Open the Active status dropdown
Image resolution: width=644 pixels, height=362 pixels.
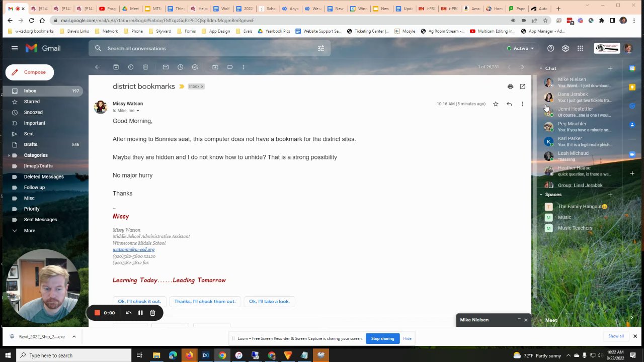[x=521, y=48]
